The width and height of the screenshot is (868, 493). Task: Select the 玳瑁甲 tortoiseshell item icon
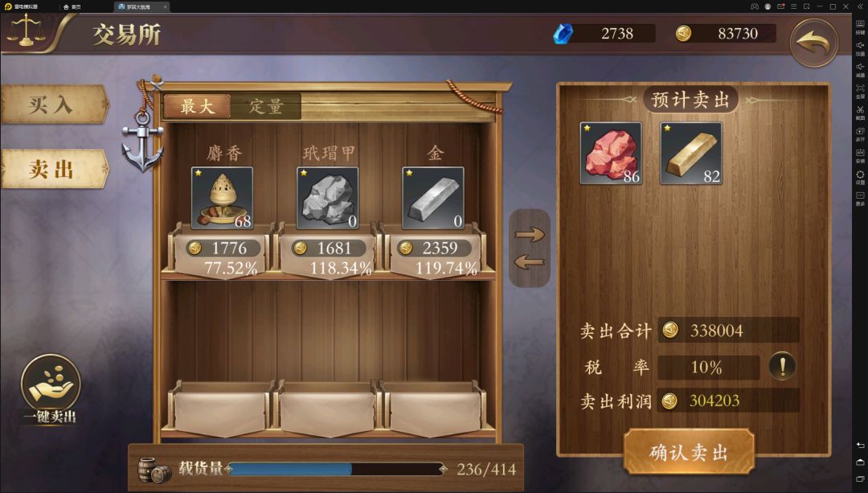point(328,198)
